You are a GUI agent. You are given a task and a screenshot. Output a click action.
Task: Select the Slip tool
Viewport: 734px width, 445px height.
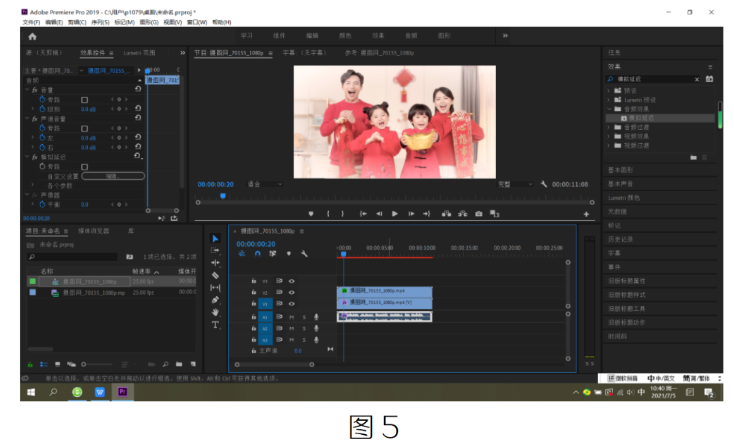215,288
